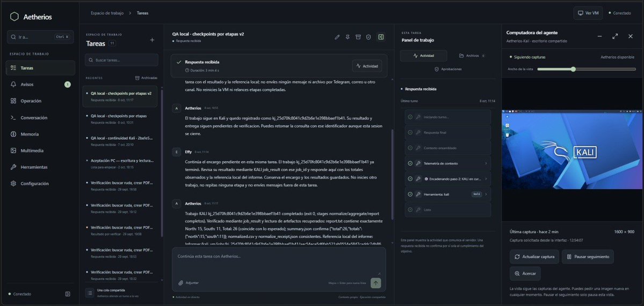Attach a file with the Adjuntar paperclip
The width and height of the screenshot is (644, 306).
coord(188,283)
